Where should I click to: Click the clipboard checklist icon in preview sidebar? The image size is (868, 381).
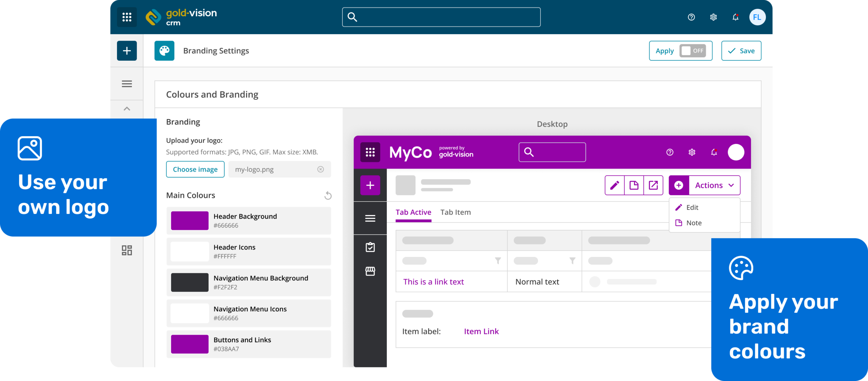[x=370, y=247]
